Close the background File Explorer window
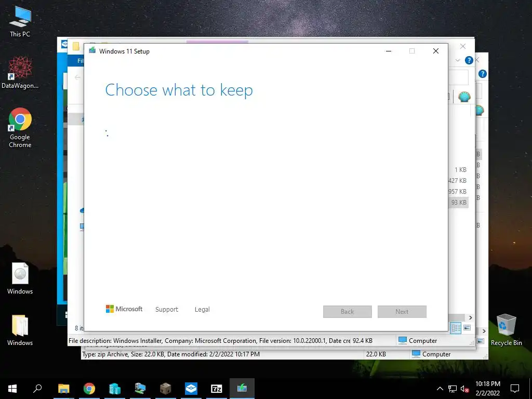The height and width of the screenshot is (399, 532). 463,46
